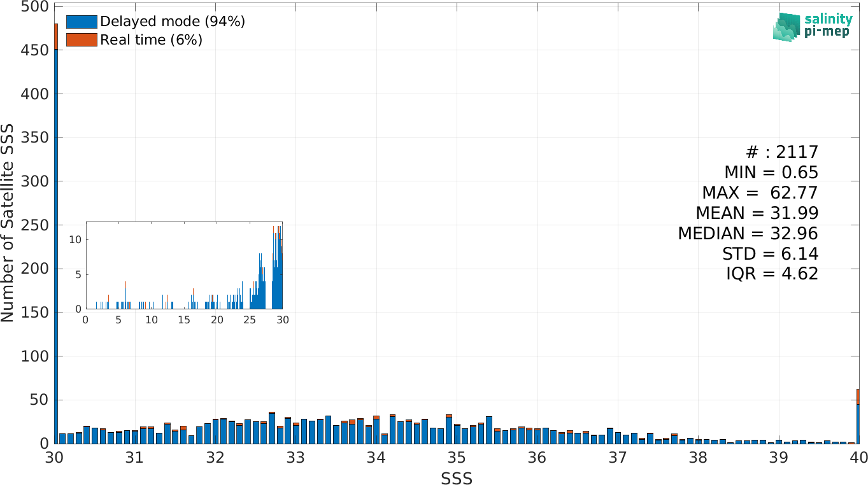
Task: Click the 'SSS' x-axis label
Action: [457, 478]
